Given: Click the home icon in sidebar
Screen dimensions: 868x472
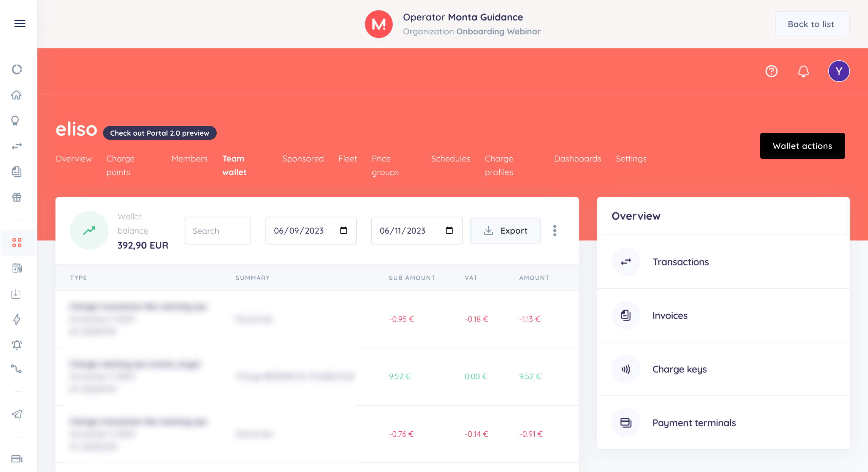Looking at the screenshot, I should click(x=16, y=95).
